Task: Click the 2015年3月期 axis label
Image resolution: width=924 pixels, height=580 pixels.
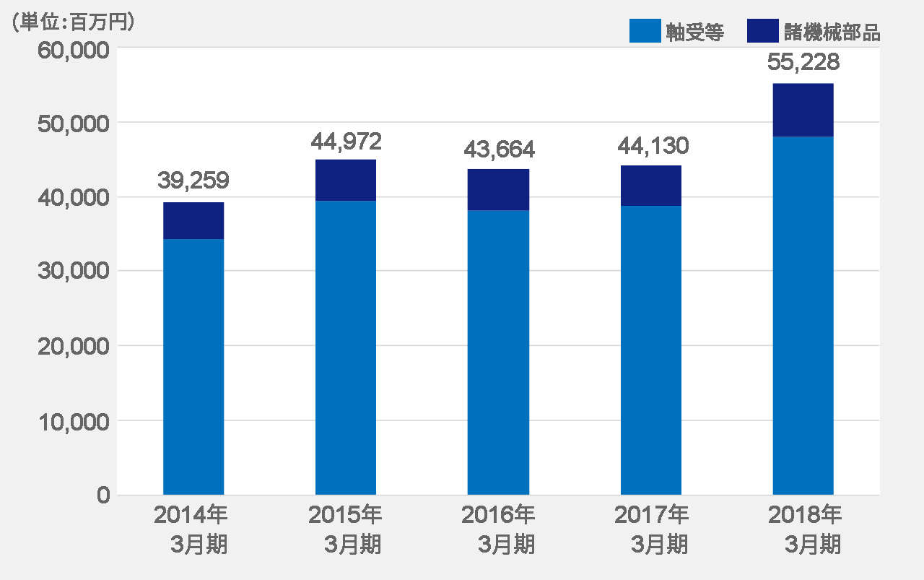Action: (345, 529)
